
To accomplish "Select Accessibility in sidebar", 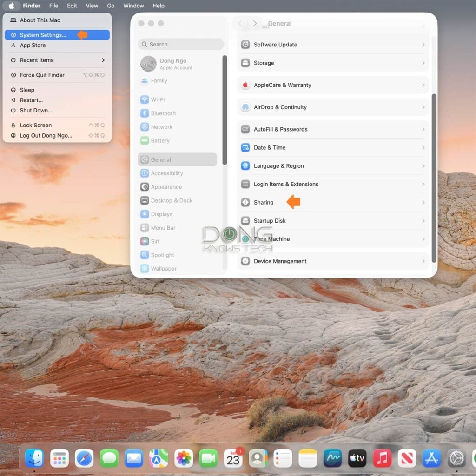I will 177,173.
